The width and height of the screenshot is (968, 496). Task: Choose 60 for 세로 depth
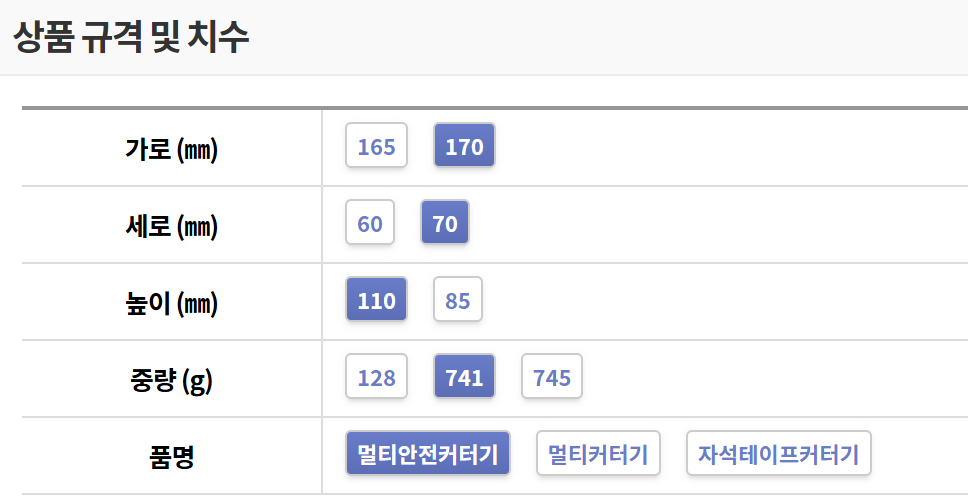click(x=370, y=224)
